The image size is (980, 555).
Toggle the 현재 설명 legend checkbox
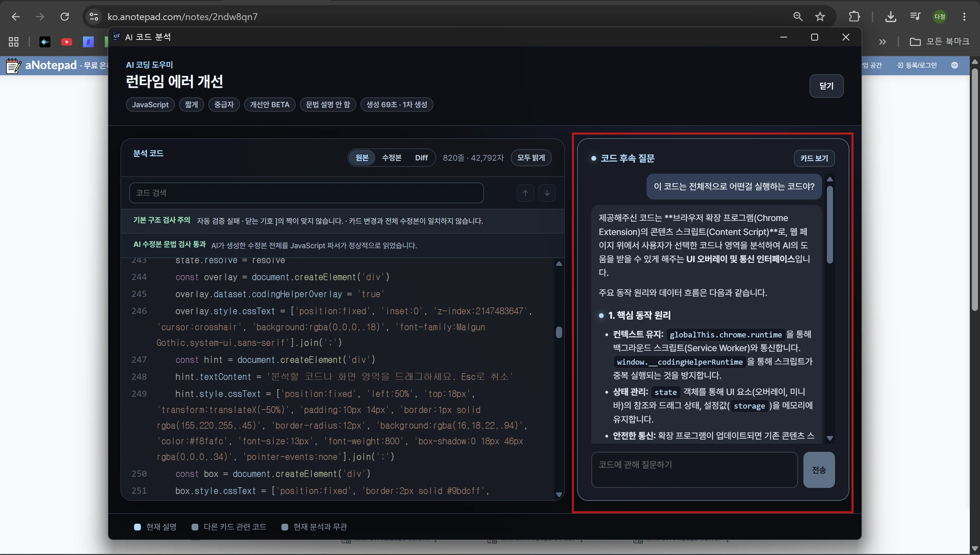point(137,527)
